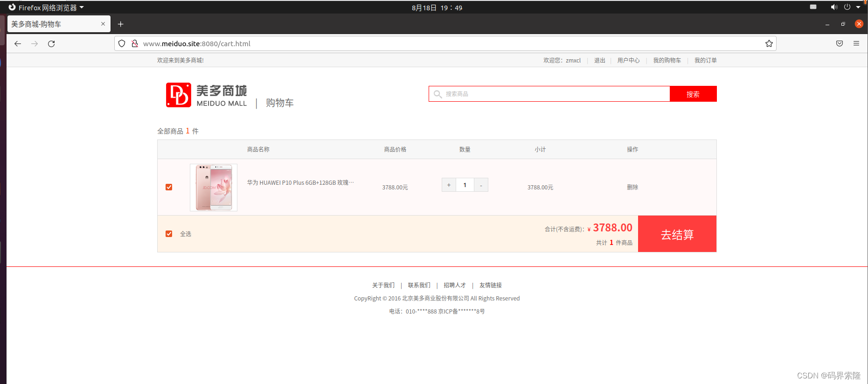This screenshot has width=868, height=384.
Task: Open the tracking protection shield icon
Action: [122, 43]
